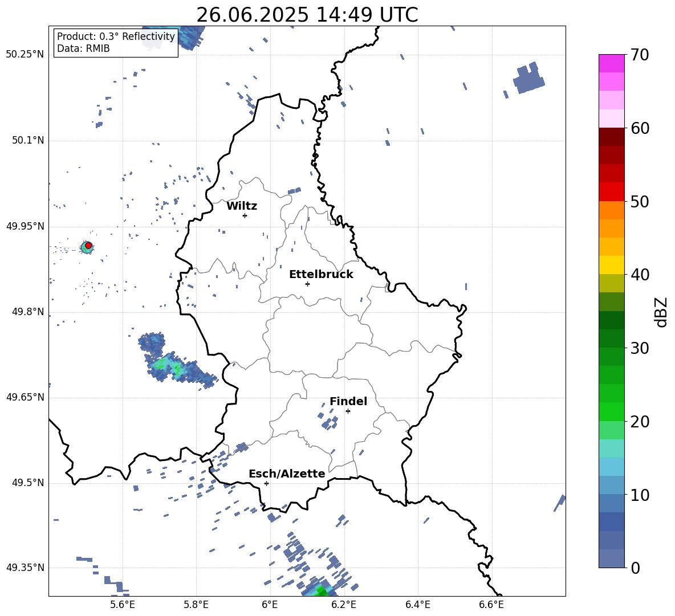Select the Ettelbruck station label
Viewport: 675px width, 616px height.
point(321,275)
